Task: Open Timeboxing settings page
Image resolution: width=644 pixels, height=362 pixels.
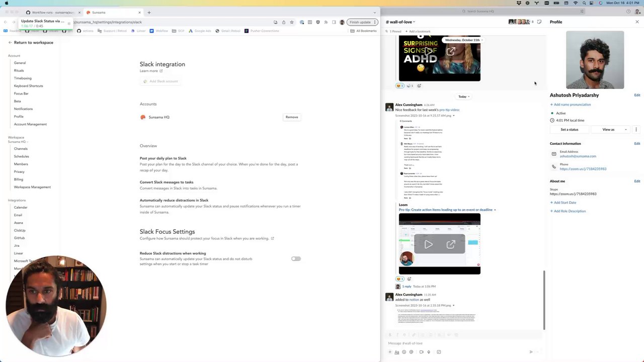Action: pos(23,78)
